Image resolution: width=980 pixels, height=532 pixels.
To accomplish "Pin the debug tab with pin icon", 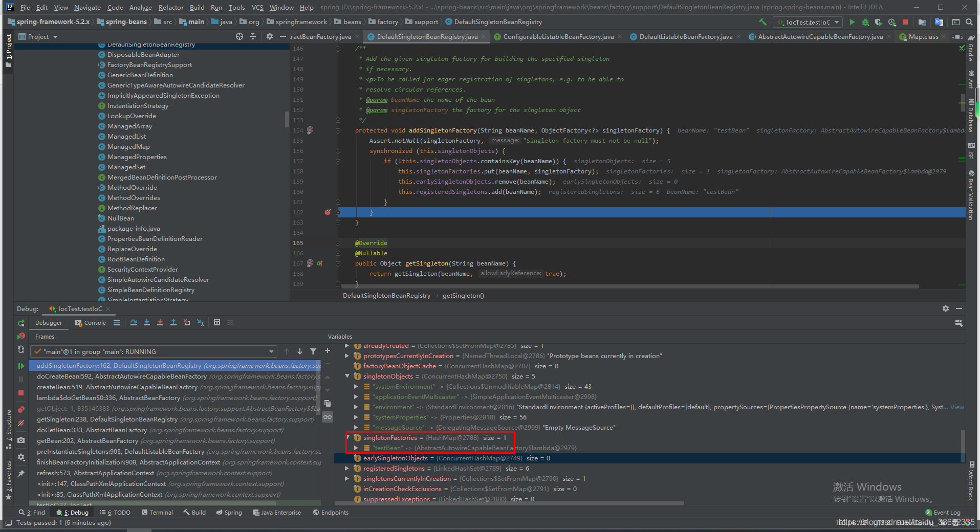I will (x=21, y=474).
